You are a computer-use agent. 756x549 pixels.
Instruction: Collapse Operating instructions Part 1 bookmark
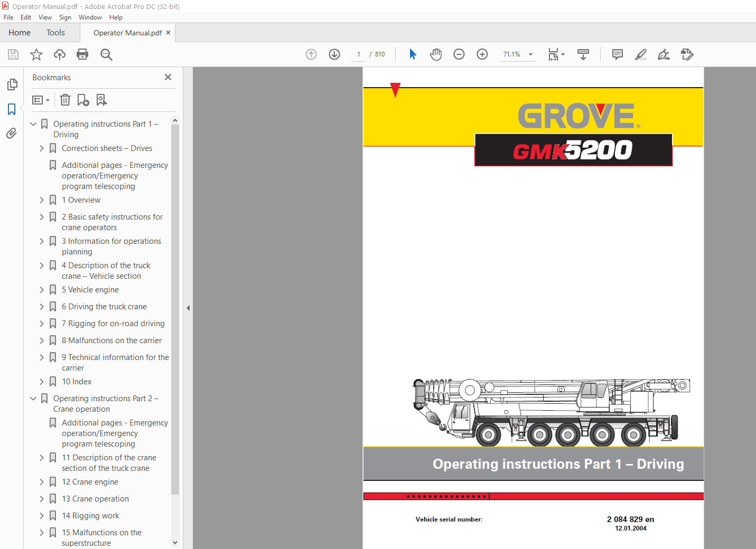point(33,124)
